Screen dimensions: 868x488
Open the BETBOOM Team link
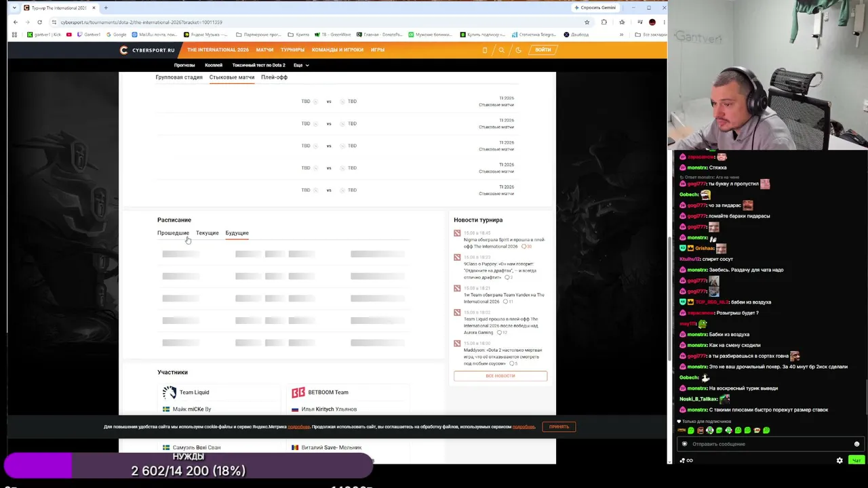328,392
